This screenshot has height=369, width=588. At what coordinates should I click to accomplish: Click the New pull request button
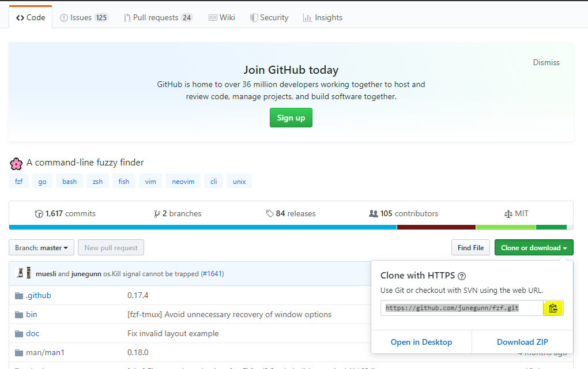111,247
